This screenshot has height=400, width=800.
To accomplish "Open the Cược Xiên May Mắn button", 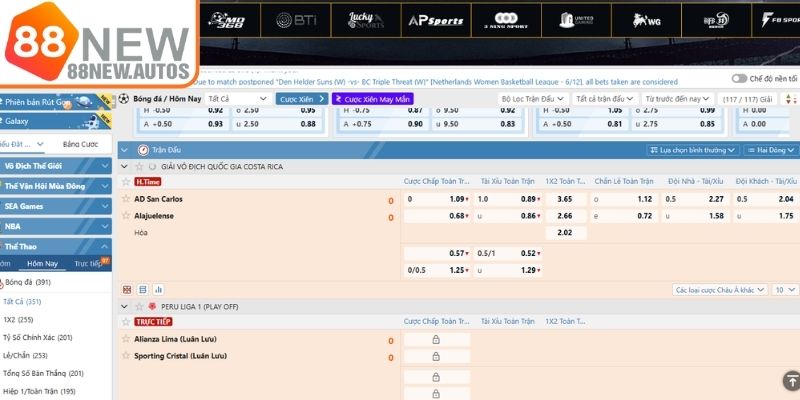I will click(x=372, y=99).
